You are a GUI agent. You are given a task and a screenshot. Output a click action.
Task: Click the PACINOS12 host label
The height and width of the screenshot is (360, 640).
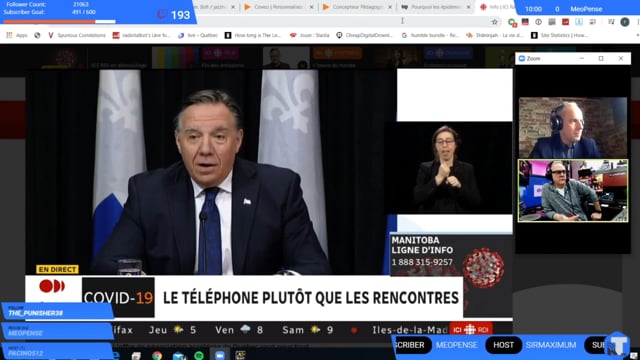[x=25, y=353]
